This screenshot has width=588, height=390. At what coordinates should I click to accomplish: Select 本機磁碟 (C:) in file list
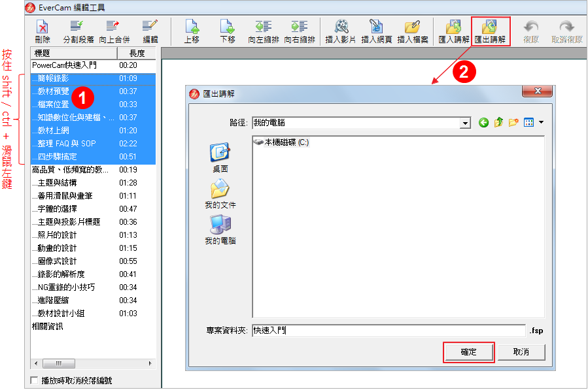281,142
